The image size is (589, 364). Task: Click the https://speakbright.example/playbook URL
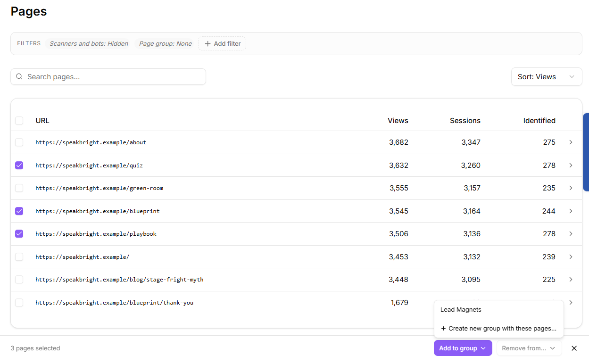click(x=96, y=234)
